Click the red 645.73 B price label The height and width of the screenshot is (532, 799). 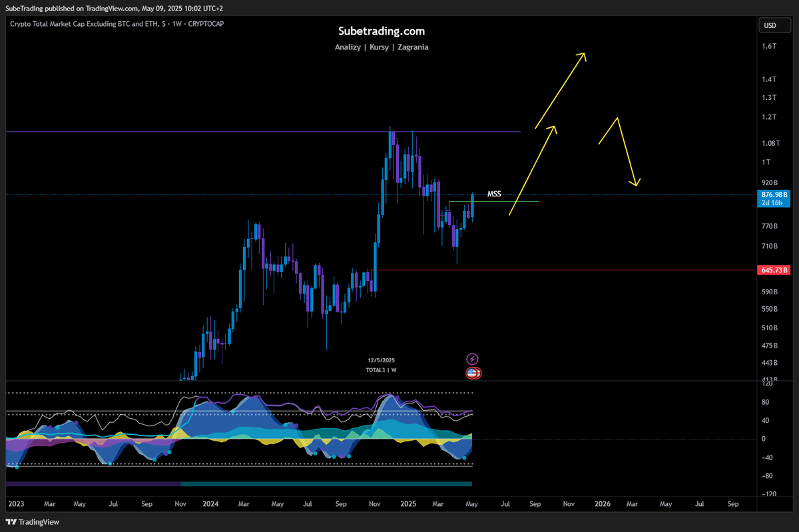tap(773, 270)
